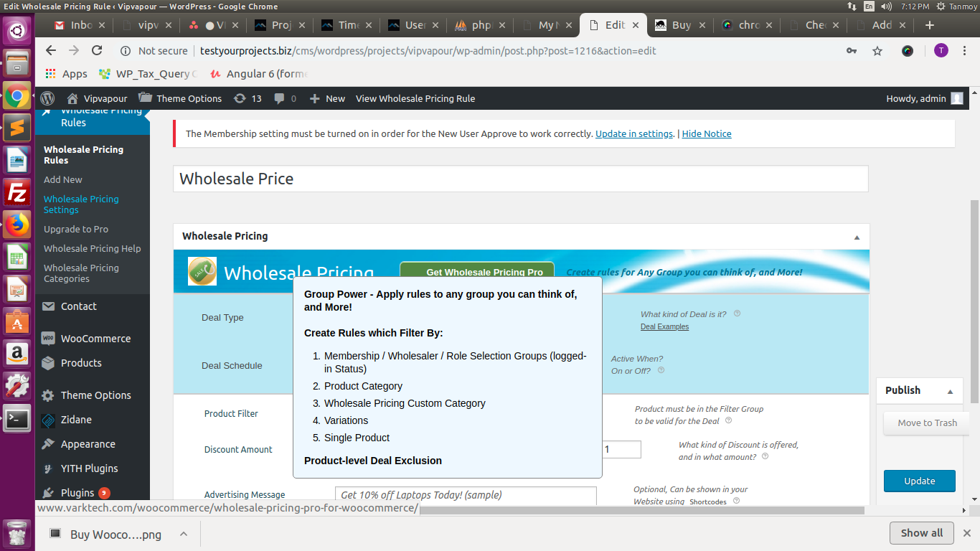Open the Chrome profile avatar T
The image size is (980, 551).
tap(941, 50)
